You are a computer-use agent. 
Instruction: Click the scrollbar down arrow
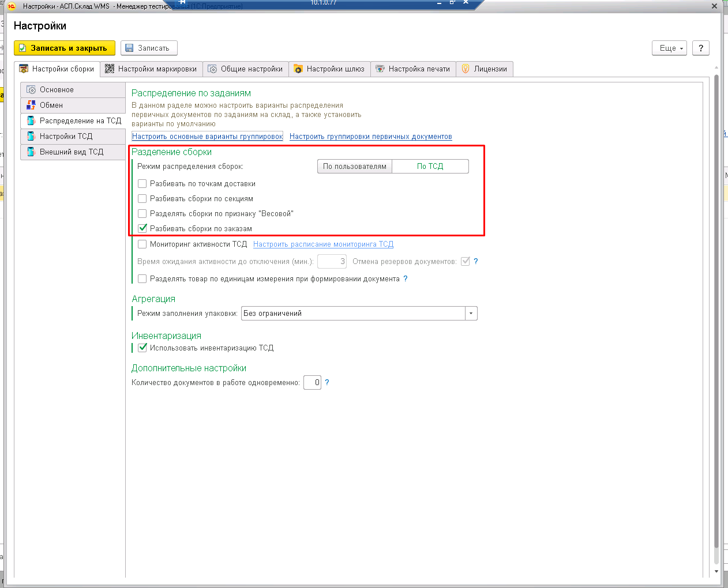(x=716, y=572)
